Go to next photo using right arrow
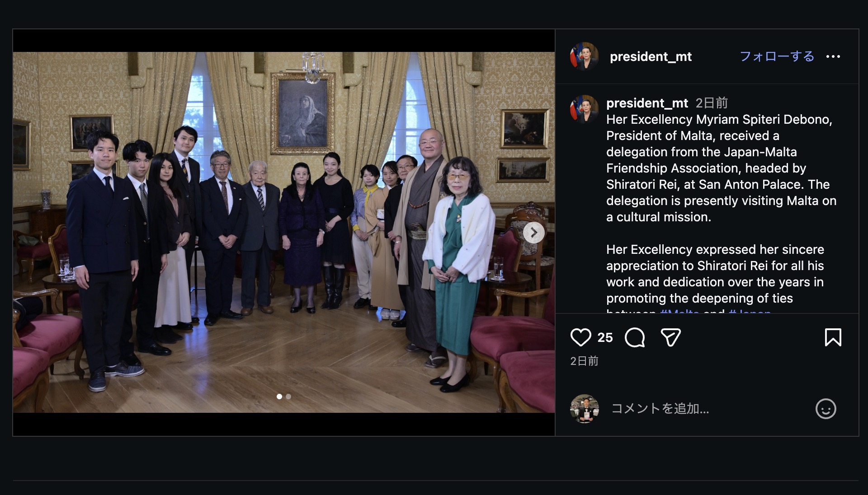This screenshot has width=868, height=495. (x=534, y=233)
